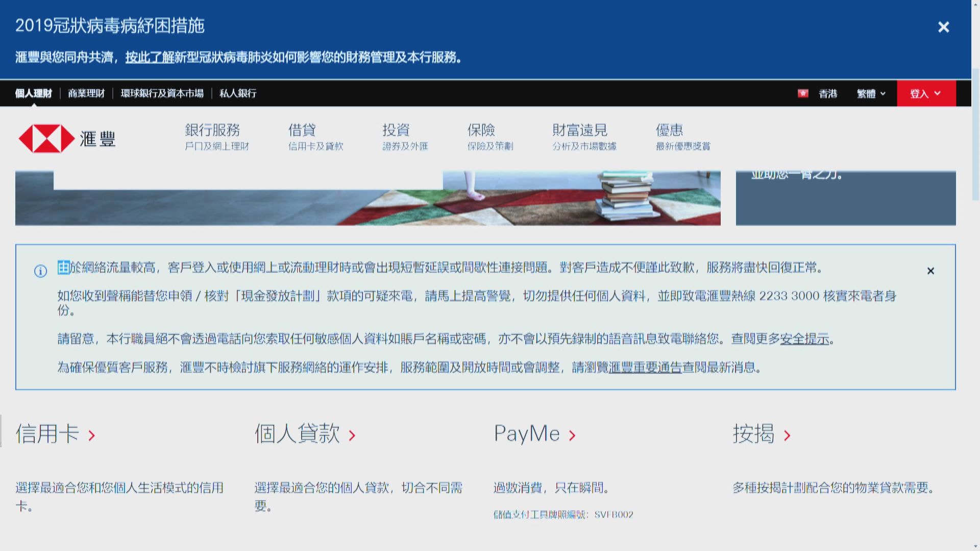
Task: Click the red arrow beside PayMe
Action: 573,435
